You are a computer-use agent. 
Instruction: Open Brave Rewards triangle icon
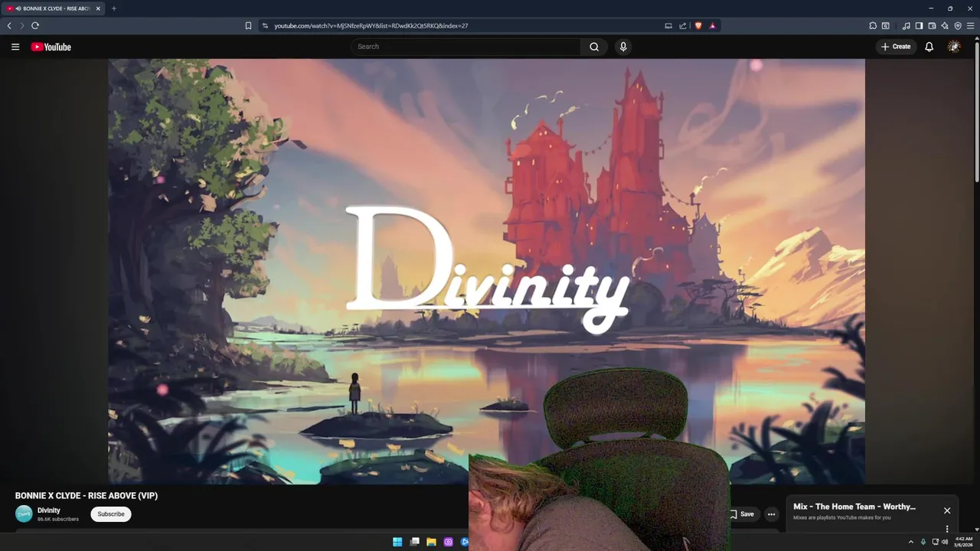tap(712, 25)
